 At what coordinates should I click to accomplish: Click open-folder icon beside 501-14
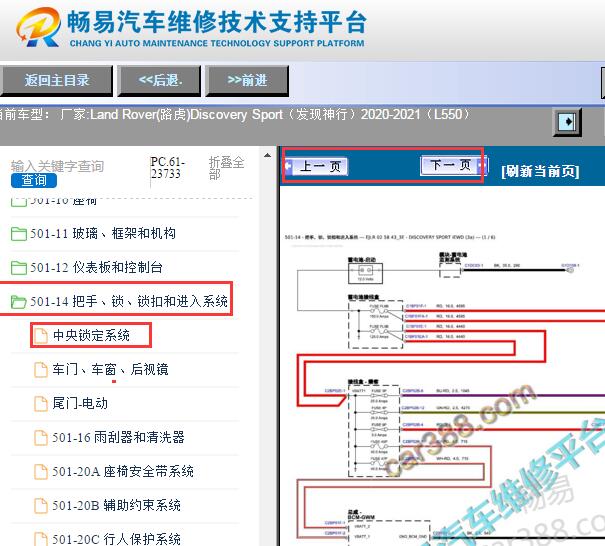point(19,302)
